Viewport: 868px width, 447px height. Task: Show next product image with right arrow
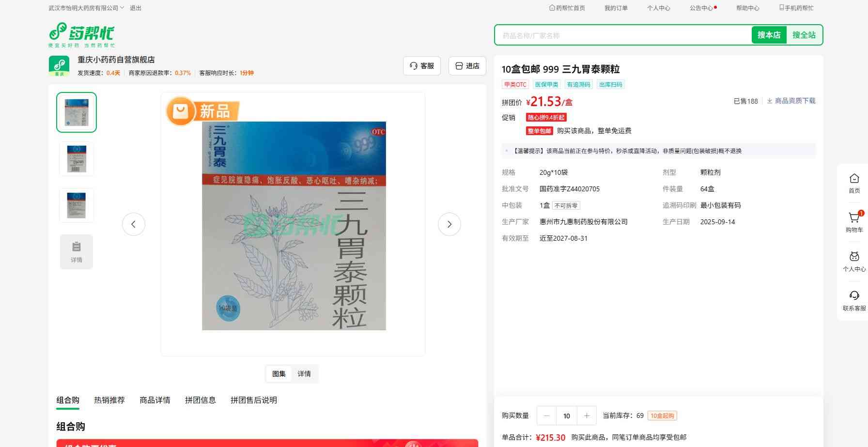point(449,224)
